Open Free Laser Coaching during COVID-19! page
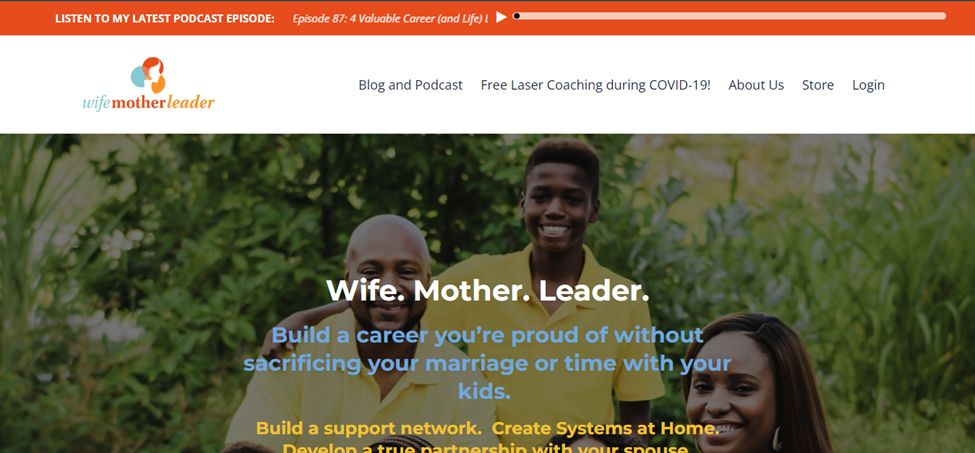 595,85
